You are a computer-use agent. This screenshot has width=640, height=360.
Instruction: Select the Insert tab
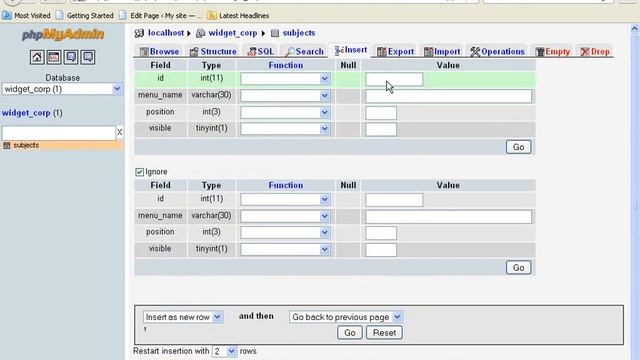351,50
